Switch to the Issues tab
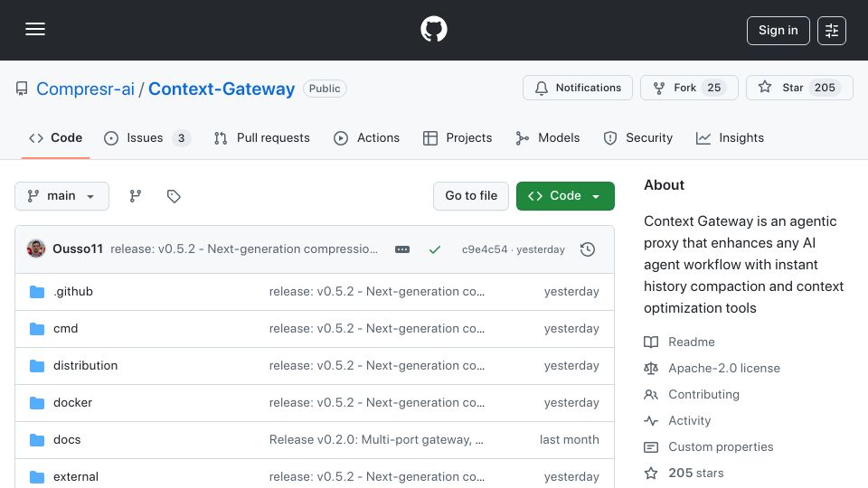The image size is (868, 488). point(146,137)
